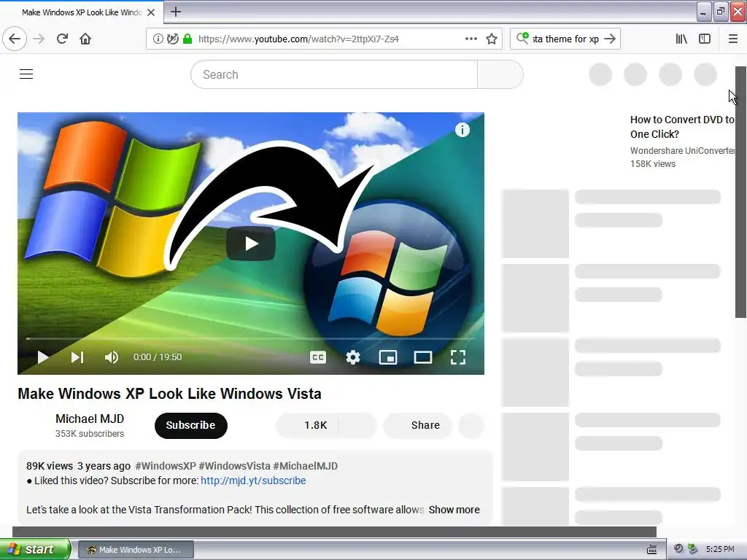This screenshot has width=747, height=560.
Task: Like the video showing 1.8K
Action: tap(308, 425)
